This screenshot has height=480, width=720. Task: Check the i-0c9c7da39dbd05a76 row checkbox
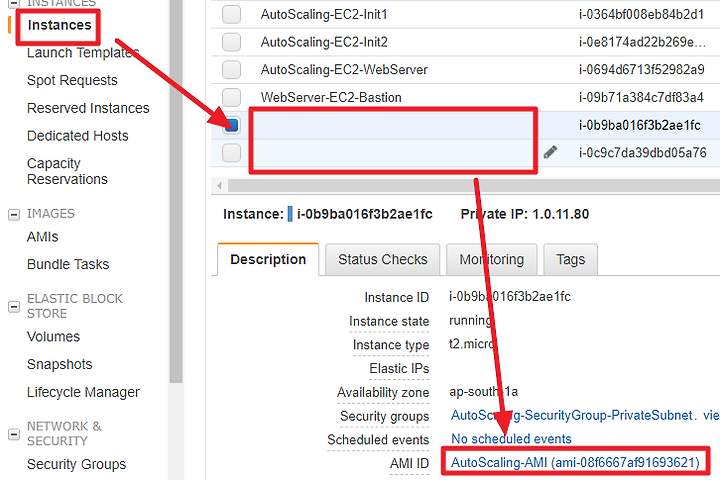[x=231, y=152]
